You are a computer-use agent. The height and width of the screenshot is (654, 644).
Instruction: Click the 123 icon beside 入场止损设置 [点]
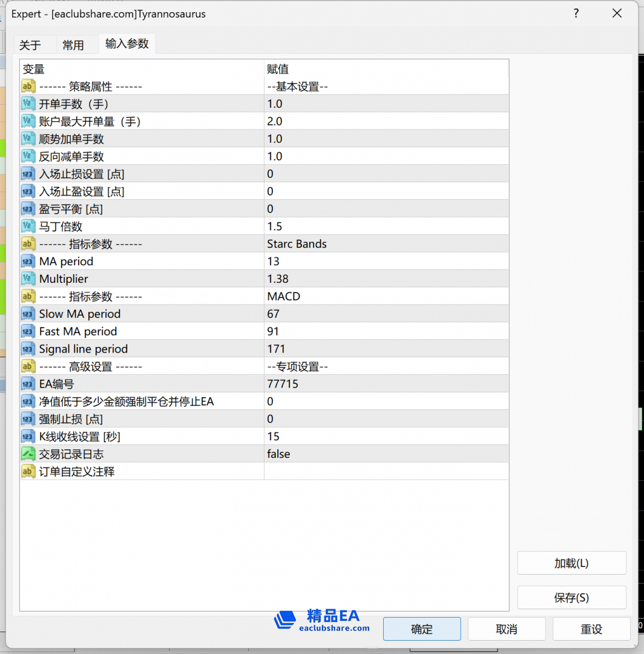click(x=28, y=173)
